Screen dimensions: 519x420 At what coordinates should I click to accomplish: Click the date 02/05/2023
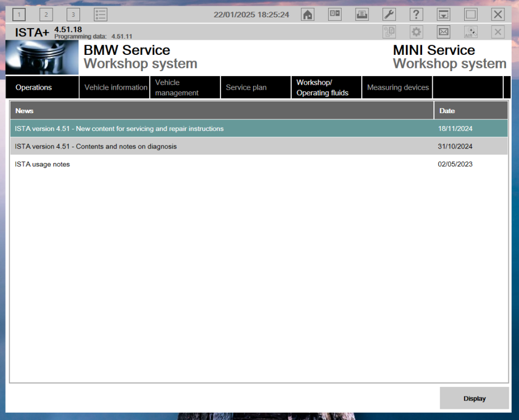click(x=455, y=164)
